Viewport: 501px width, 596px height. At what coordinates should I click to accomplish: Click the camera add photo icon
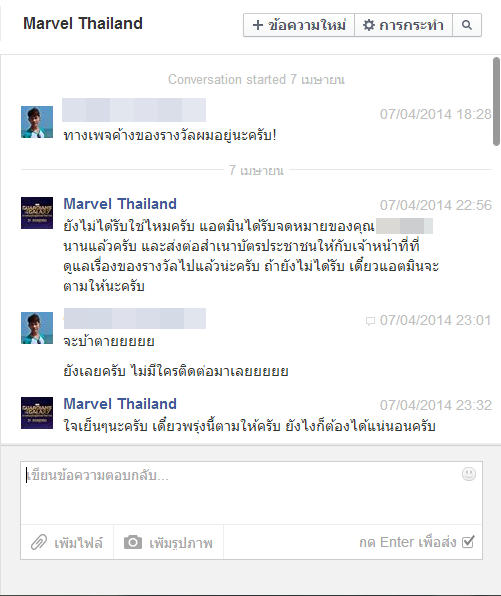coord(133,542)
